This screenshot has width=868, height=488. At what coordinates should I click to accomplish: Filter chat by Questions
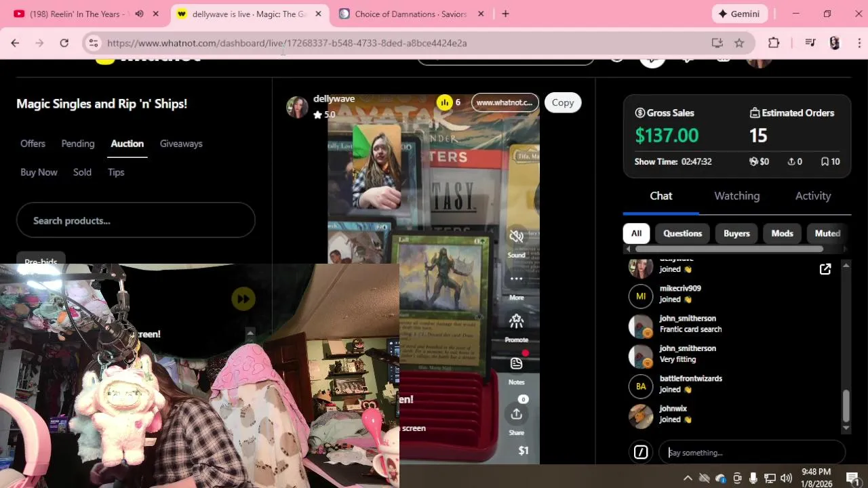[682, 233]
